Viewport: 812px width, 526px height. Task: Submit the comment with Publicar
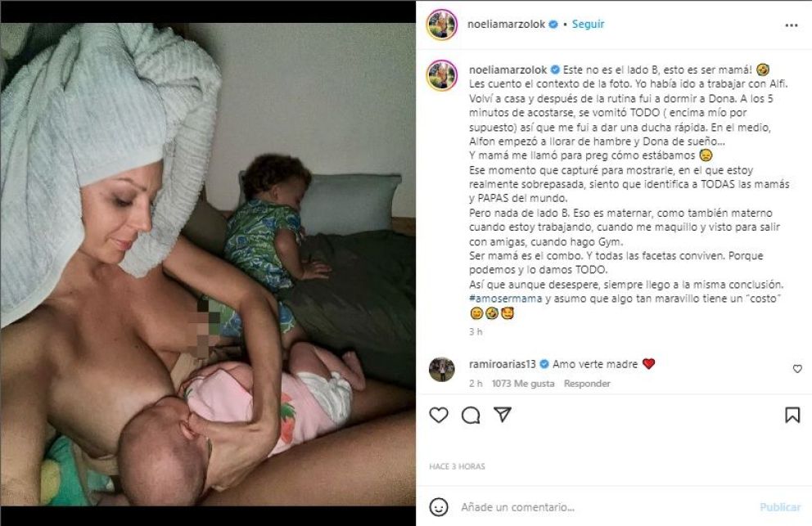point(780,507)
